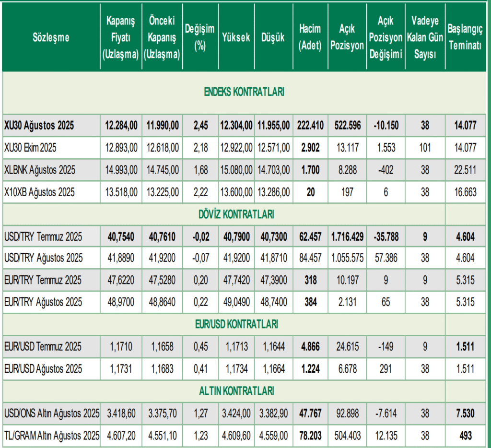Select the "XU30 Ağustos 2025" contract name
The width and height of the screenshot is (491, 448).
point(39,126)
